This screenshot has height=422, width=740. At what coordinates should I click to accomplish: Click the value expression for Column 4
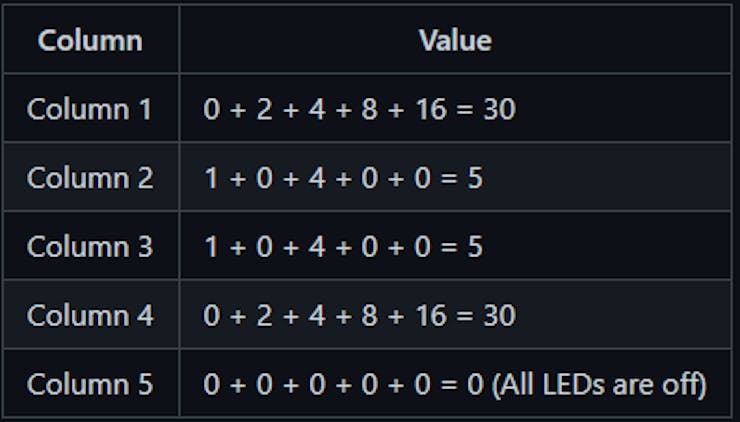click(359, 316)
